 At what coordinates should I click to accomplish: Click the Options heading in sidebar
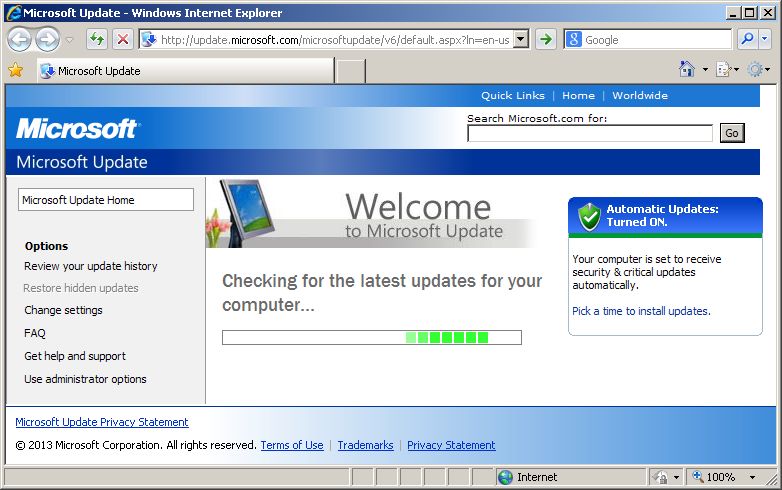point(46,246)
